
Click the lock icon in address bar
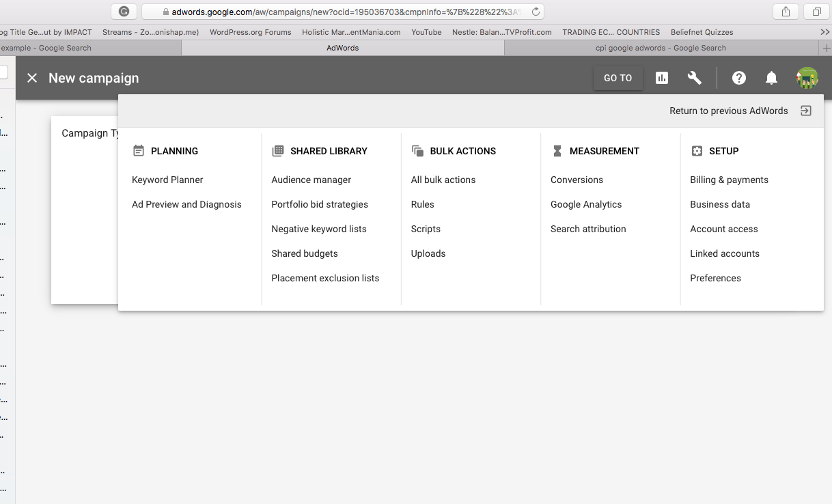coord(166,12)
